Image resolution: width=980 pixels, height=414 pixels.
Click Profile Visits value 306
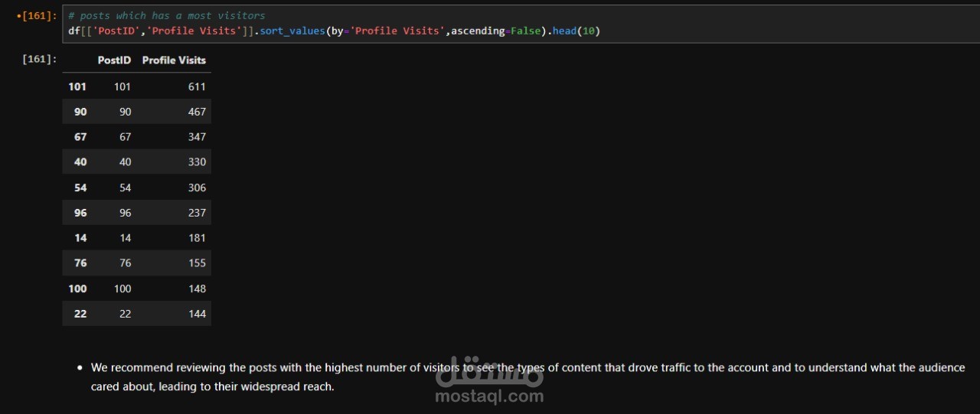(197, 187)
